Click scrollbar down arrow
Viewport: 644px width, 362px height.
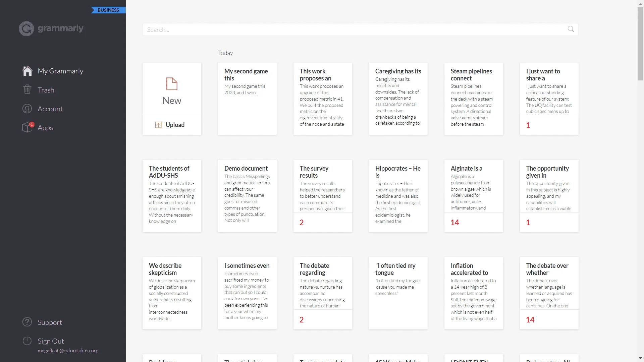pyautogui.click(x=640, y=359)
